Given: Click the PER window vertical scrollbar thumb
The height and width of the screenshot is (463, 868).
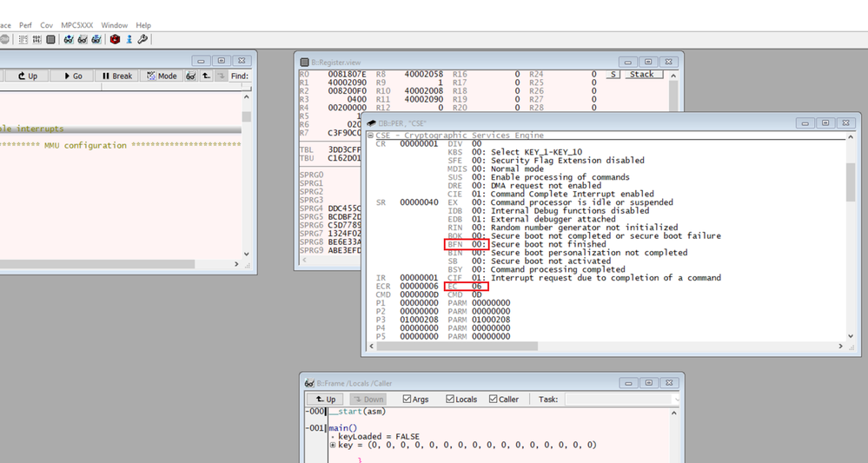Looking at the screenshot, I should point(851,182).
